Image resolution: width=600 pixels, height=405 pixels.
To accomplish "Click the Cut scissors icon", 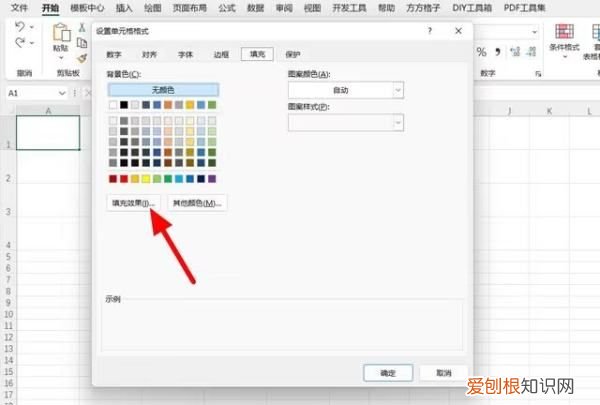I will (82, 27).
